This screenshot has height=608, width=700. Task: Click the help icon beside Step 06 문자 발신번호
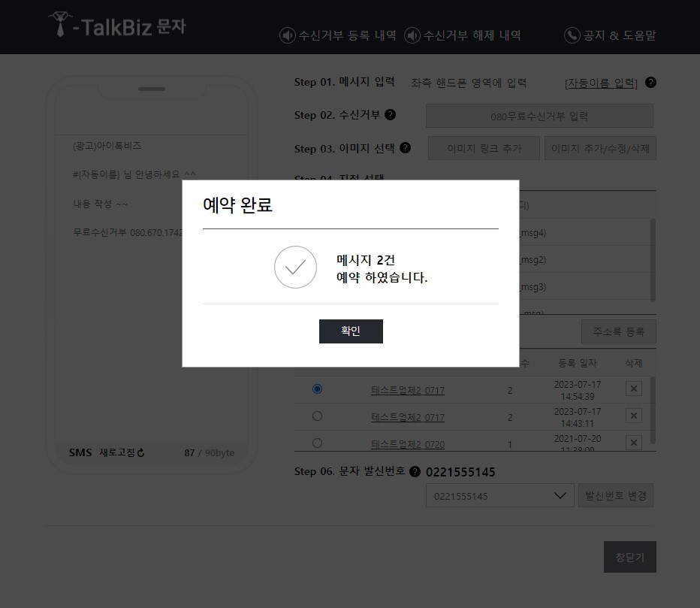[415, 473]
